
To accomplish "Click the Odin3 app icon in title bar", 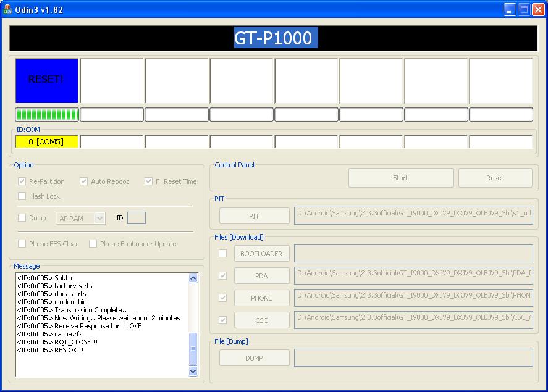I will point(7,10).
